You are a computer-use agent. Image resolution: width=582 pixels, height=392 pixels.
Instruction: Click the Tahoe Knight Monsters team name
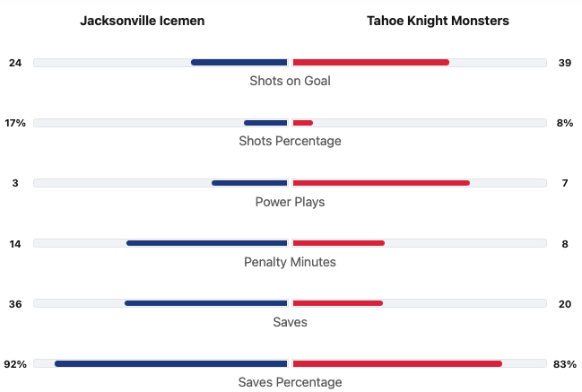point(438,21)
